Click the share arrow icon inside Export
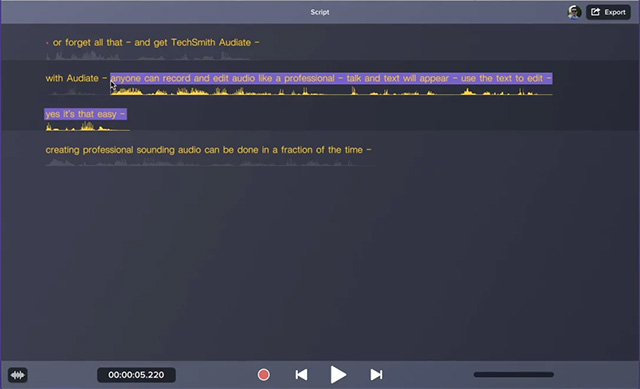Image resolution: width=640 pixels, height=389 pixels. point(596,12)
